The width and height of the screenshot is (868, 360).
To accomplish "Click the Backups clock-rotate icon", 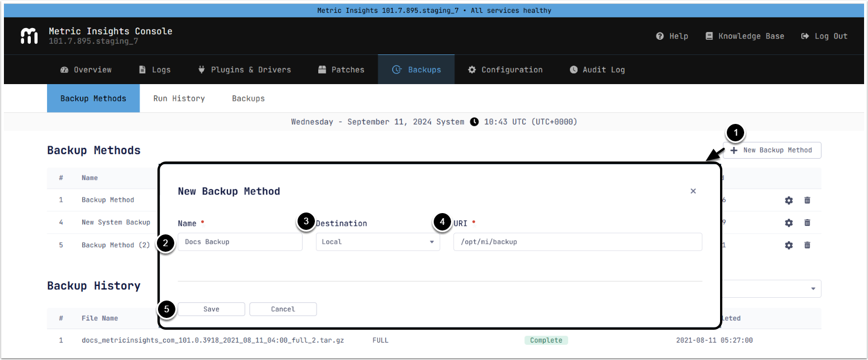I will point(397,70).
